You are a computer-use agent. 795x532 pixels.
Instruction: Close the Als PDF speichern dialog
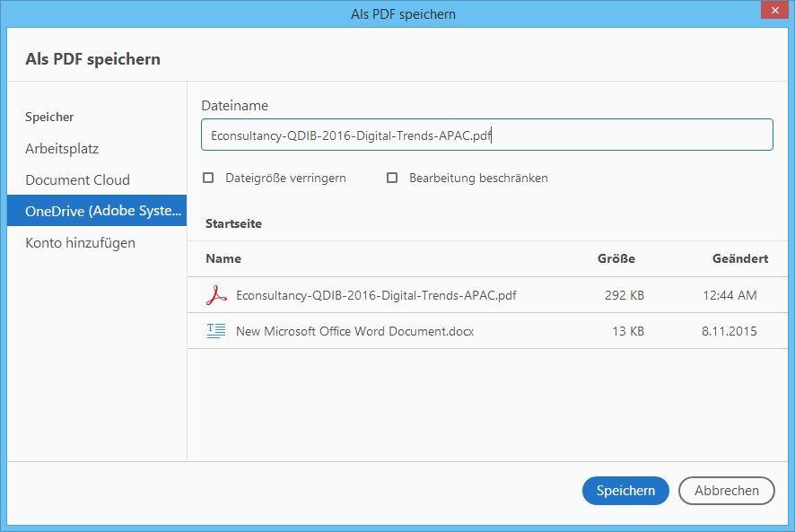click(x=774, y=10)
